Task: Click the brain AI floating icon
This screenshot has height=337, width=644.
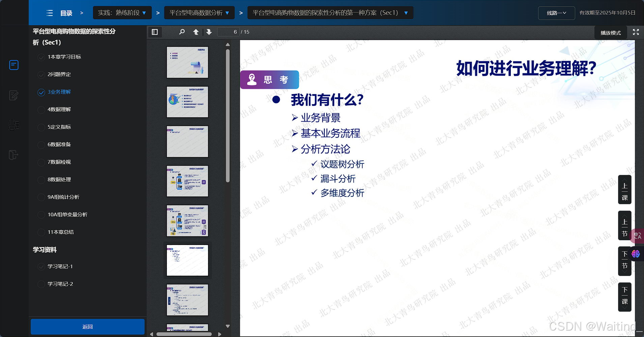Action: tap(636, 253)
